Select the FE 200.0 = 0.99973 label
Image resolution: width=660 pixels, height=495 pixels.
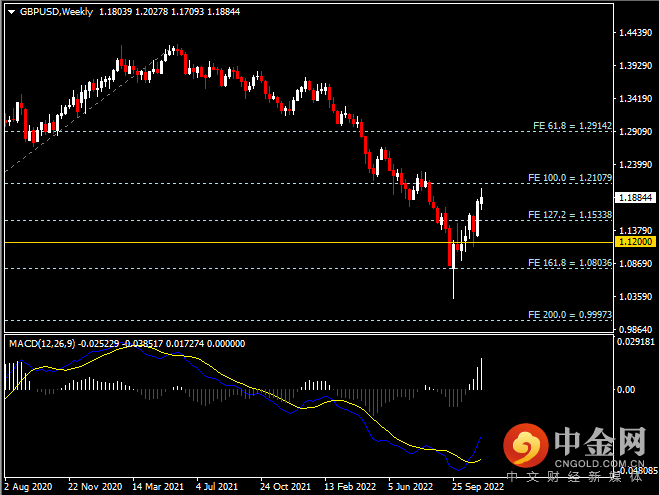(x=570, y=314)
